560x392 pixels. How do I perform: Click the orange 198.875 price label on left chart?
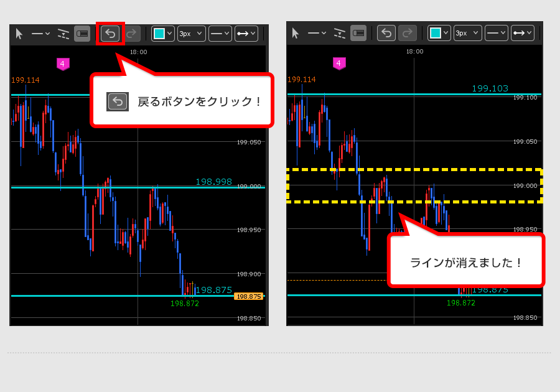[x=249, y=297]
